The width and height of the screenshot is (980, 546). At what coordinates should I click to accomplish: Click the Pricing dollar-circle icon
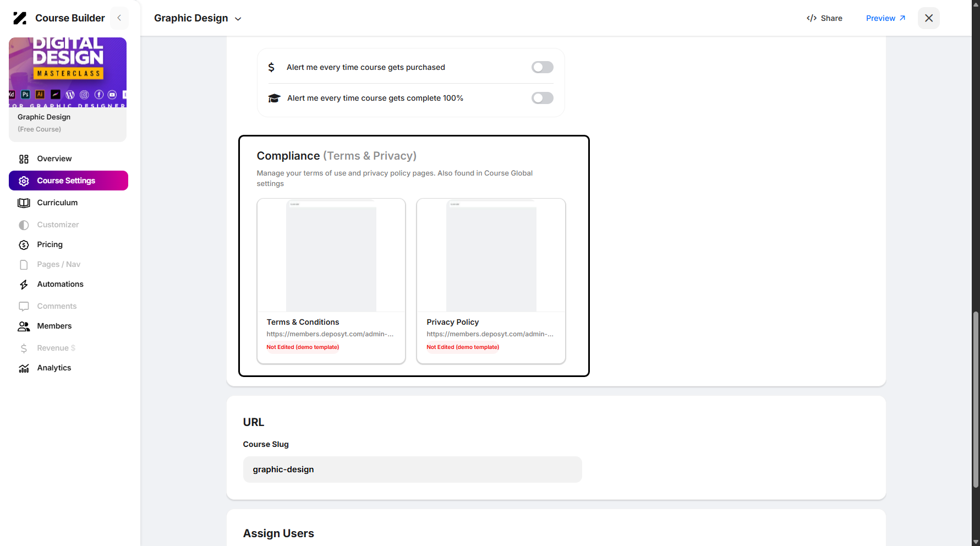pos(24,245)
